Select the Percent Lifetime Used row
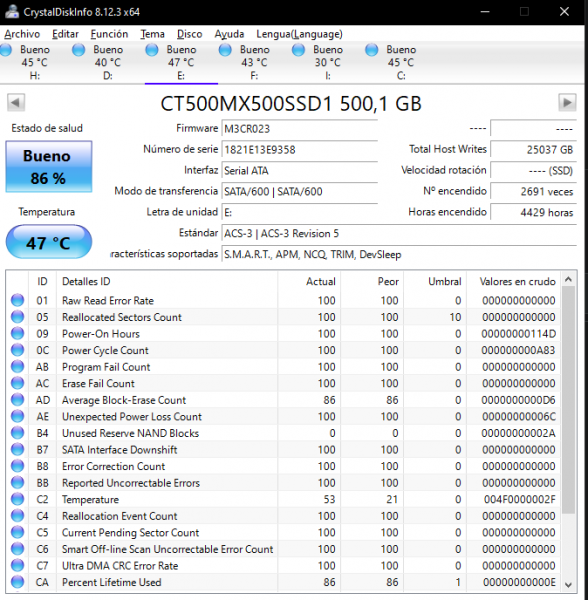The width and height of the screenshot is (588, 600). 284,582
